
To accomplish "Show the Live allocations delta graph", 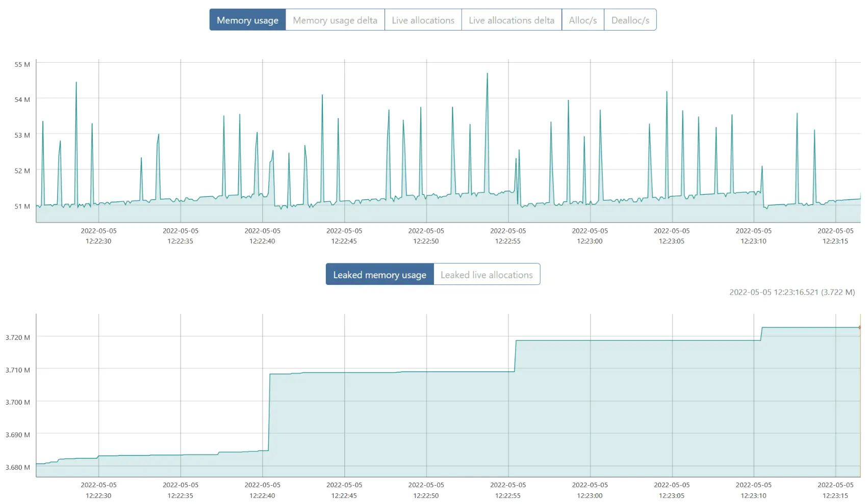I will tap(511, 20).
